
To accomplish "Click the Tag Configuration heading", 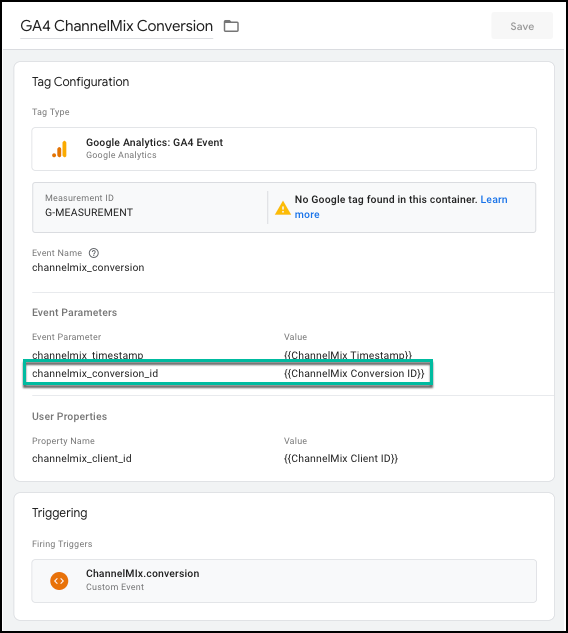I will click(x=80, y=82).
